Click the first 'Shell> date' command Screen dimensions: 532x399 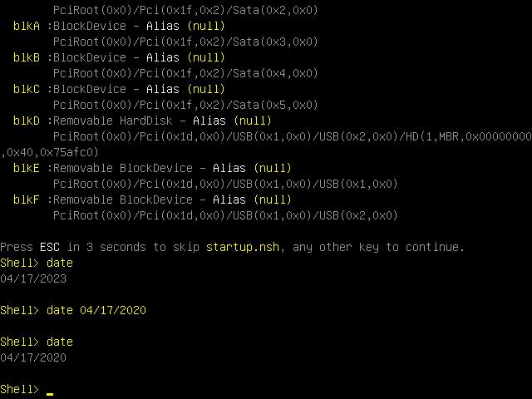coord(37,264)
